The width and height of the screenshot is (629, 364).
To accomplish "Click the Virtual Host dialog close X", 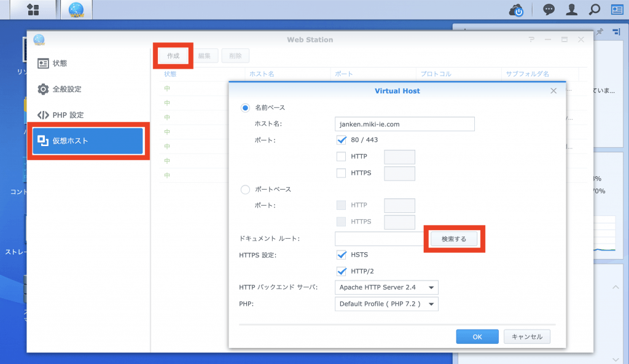I will 553,91.
